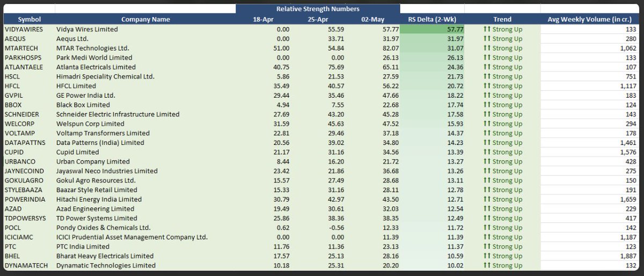Click GE Power India Ltd. cell

pyautogui.click(x=87, y=95)
